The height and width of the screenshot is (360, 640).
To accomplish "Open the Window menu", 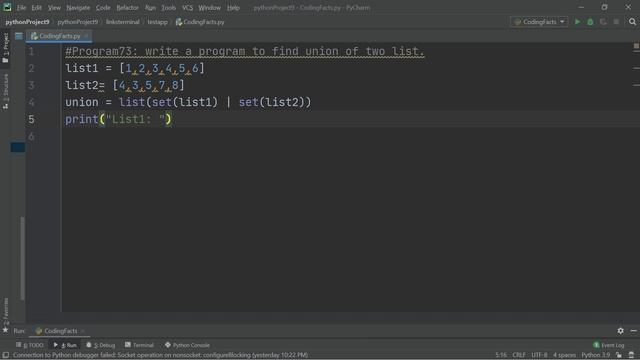I will coord(209,8).
